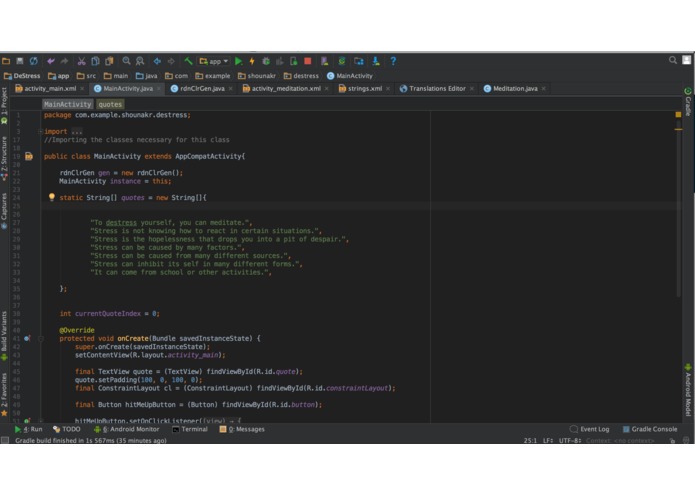The height and width of the screenshot is (494, 695).
Task: Navigate back with the left arrow
Action: pos(157,61)
